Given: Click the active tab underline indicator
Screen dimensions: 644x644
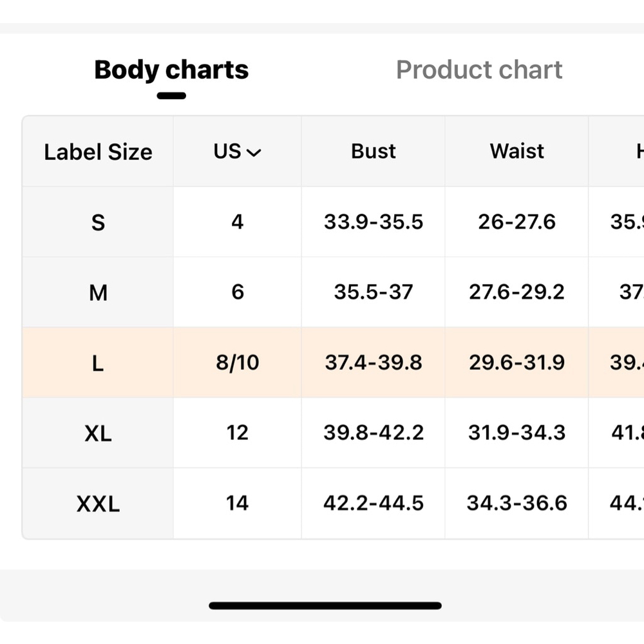Looking at the screenshot, I should (x=171, y=96).
